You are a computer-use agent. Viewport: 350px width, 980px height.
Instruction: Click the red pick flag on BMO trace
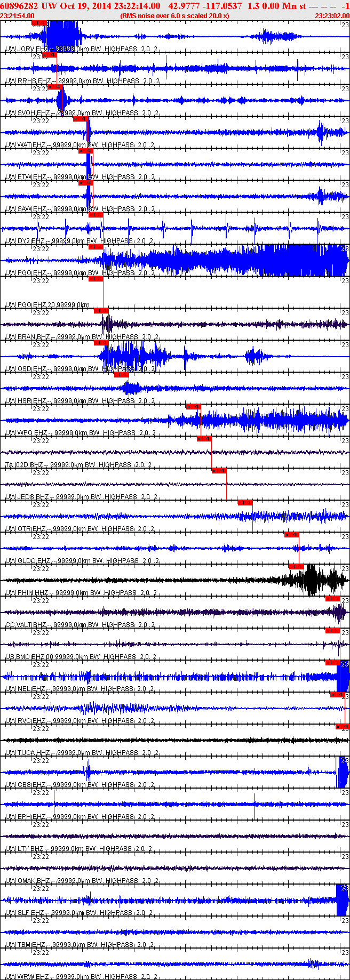pos(333,631)
